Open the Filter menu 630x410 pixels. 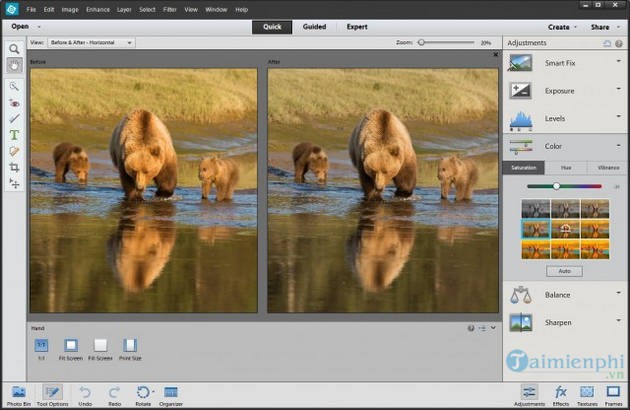[x=170, y=9]
